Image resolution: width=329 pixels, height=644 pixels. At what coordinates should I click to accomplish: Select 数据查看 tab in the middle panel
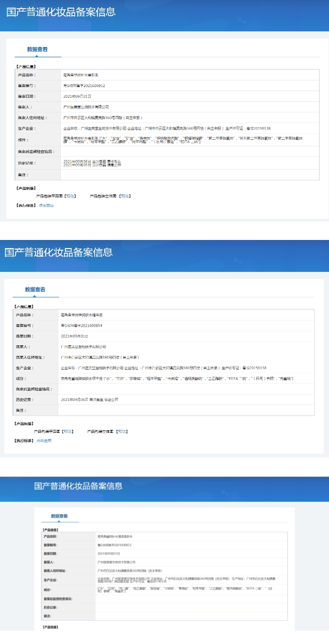pos(35,290)
